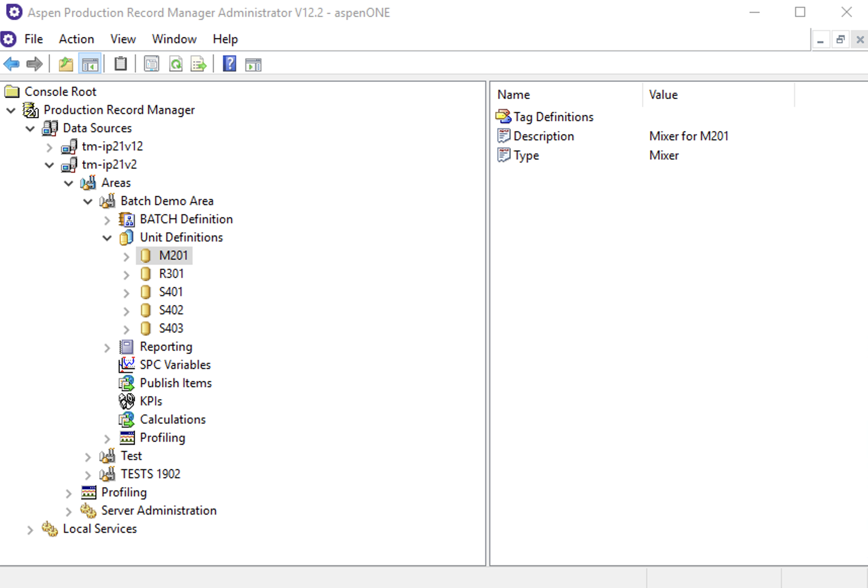Image resolution: width=868 pixels, height=588 pixels.
Task: Expand the Server Administration node
Action: 68,512
